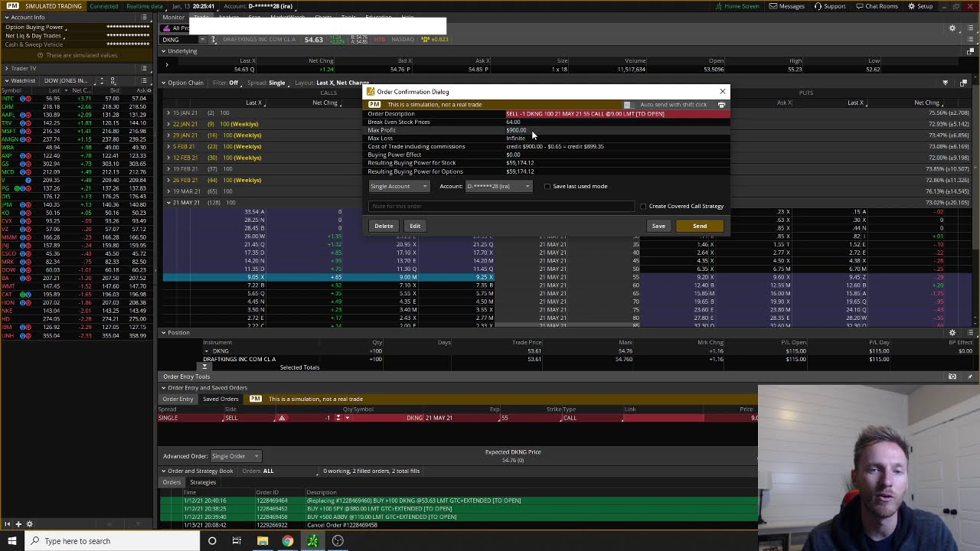The image size is (980, 551).
Task: Open Position section settings gear
Action: pyautogui.click(x=952, y=333)
